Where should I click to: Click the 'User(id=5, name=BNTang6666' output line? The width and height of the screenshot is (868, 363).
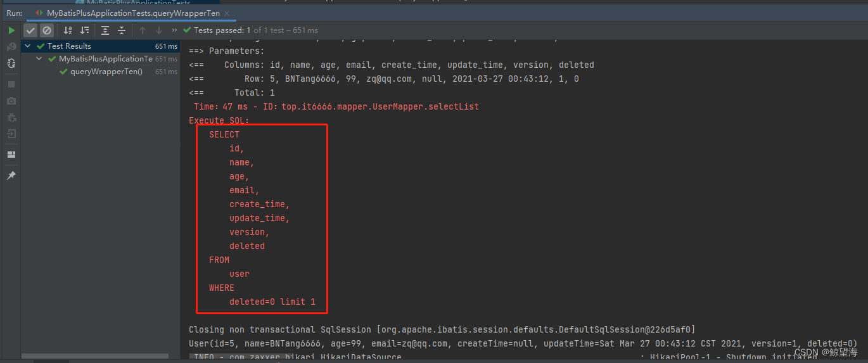coord(523,343)
